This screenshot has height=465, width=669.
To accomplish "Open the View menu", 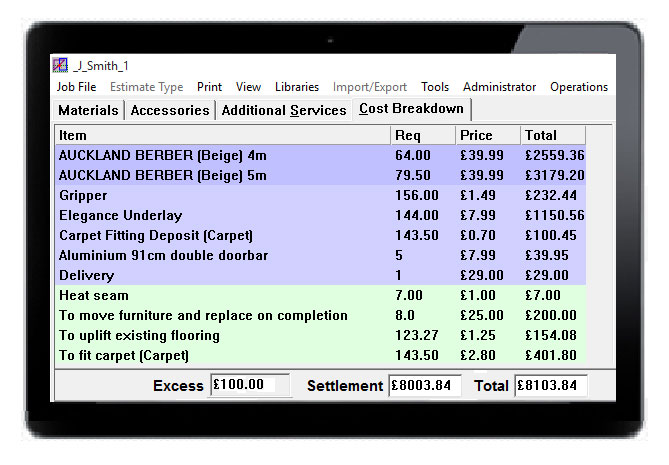I will pos(248,87).
